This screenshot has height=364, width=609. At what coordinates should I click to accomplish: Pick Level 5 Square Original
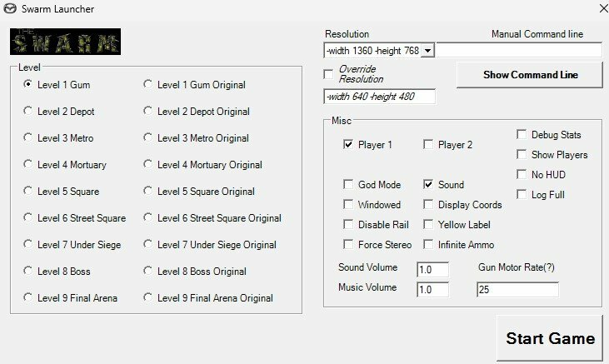[x=148, y=191]
